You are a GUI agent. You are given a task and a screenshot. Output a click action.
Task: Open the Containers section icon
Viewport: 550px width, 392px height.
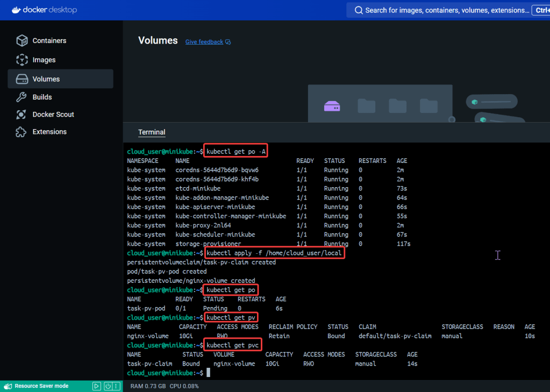point(22,41)
